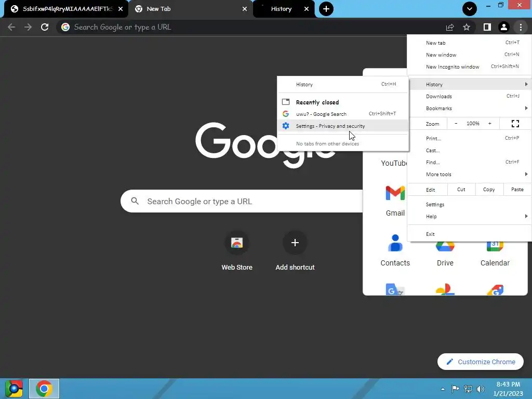Reopen Settings - Privacy and security tab
Screen dimensions: 532x399
pyautogui.click(x=343, y=126)
